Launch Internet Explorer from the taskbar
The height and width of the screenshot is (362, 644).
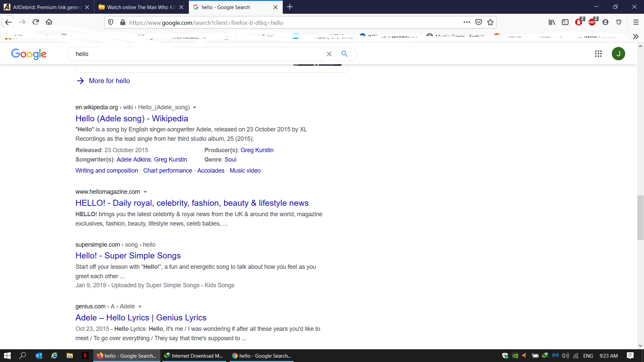pyautogui.click(x=54, y=356)
